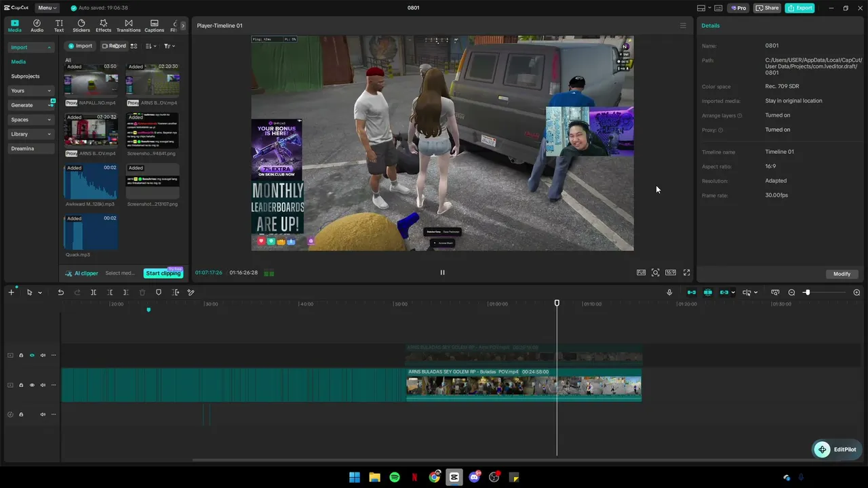
Task: Click the Modify button in Details
Action: 842,274
